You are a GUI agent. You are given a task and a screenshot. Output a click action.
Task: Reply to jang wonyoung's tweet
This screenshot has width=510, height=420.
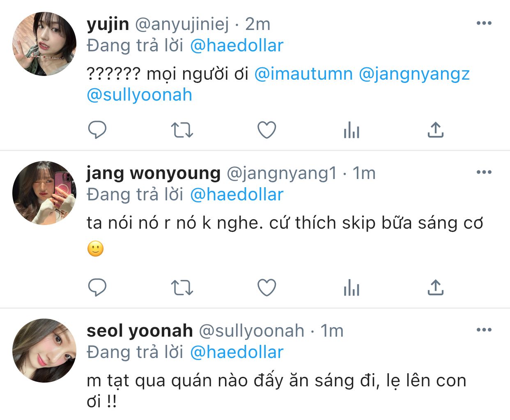click(x=97, y=287)
